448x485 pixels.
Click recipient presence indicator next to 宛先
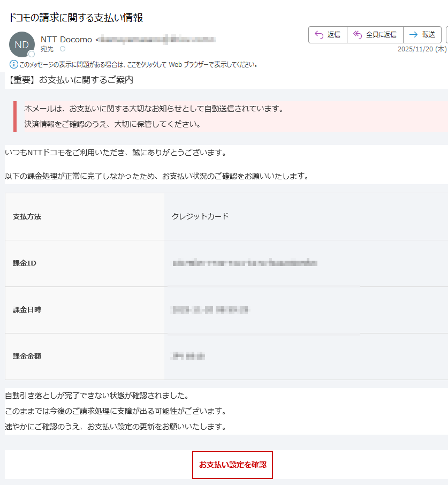[63, 49]
